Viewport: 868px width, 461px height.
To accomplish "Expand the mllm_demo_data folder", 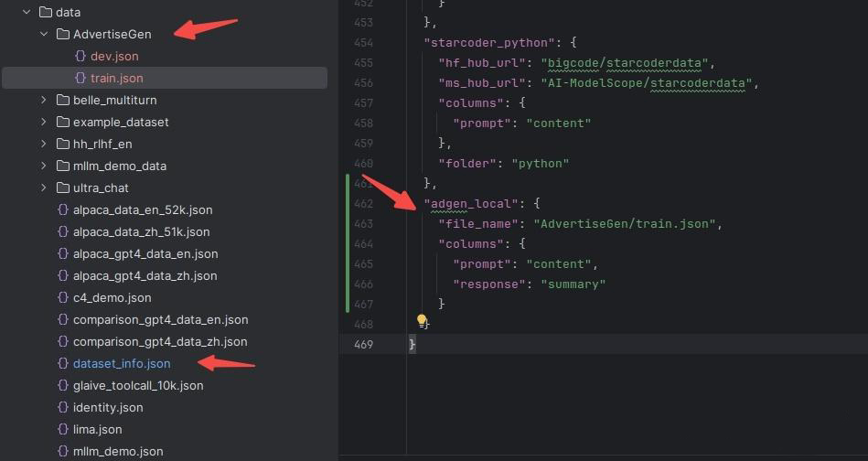I will click(x=44, y=166).
